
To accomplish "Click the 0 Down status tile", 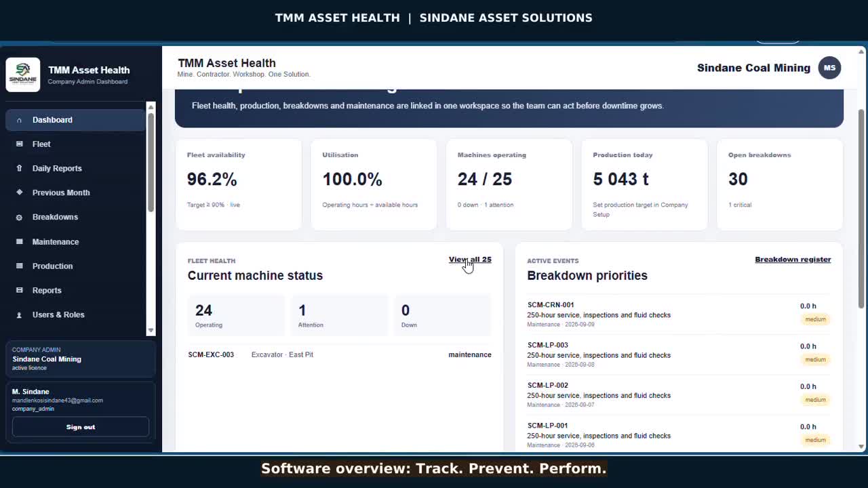I will (442, 316).
